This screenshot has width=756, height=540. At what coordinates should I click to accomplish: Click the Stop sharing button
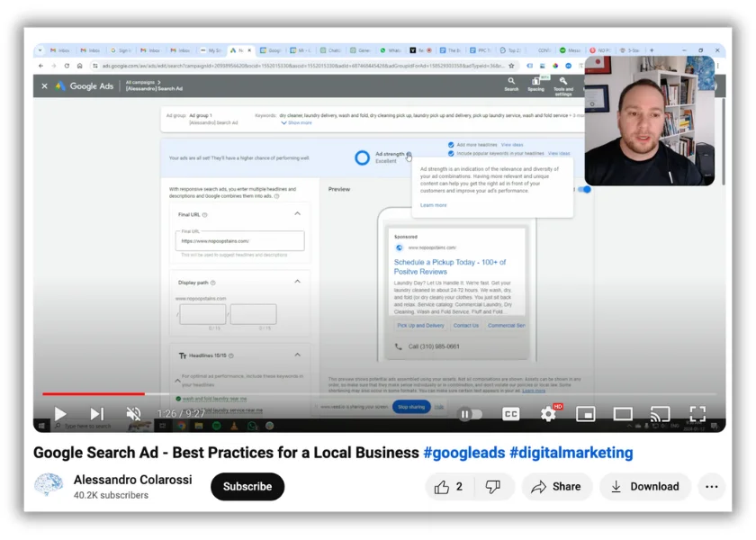(x=411, y=407)
